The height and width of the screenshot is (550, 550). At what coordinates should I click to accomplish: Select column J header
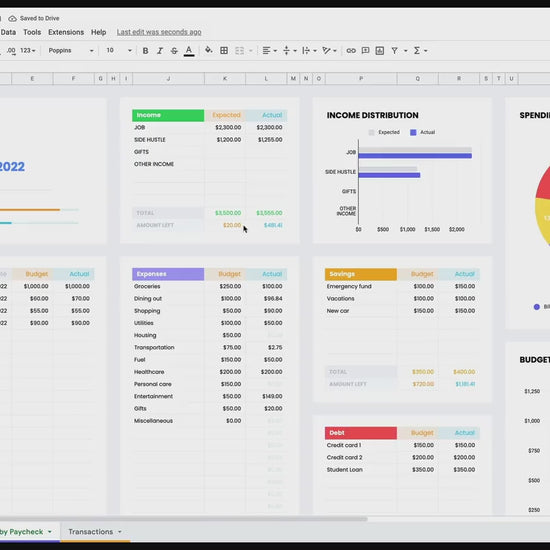(168, 79)
